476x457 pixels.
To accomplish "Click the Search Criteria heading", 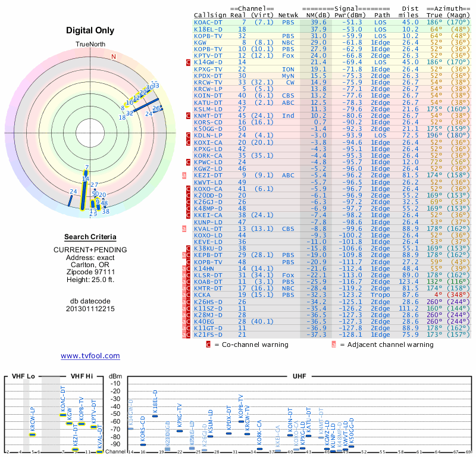I will coord(90,237).
